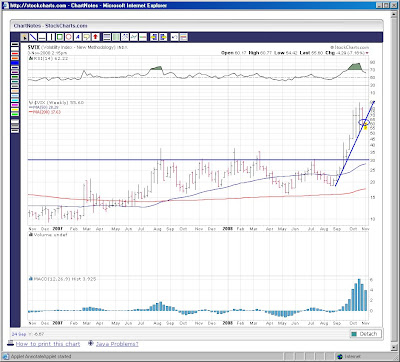This screenshot has height=362, width=400.
Task: Pick the bottom thick line width option
Action: tap(15, 131)
